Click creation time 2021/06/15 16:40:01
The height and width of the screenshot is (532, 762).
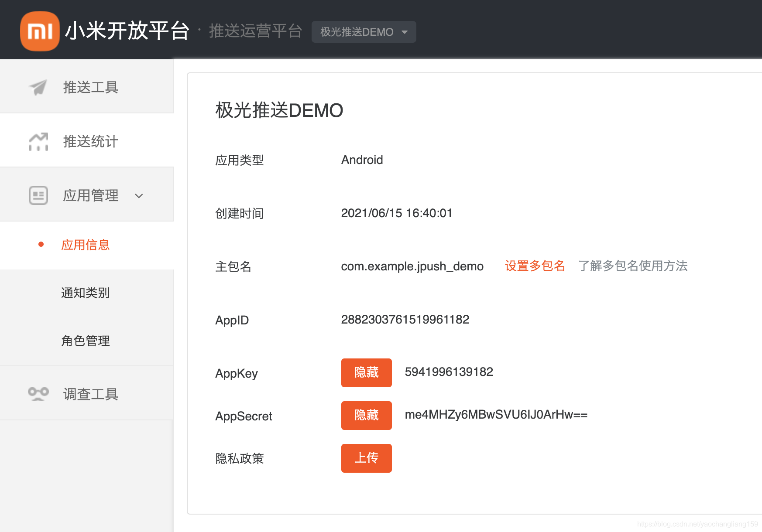(x=396, y=213)
